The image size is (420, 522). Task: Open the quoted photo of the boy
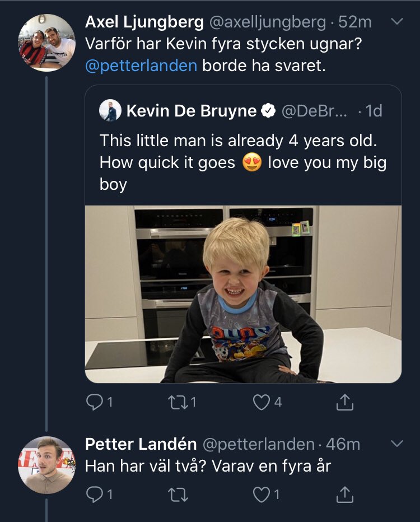pos(243,294)
